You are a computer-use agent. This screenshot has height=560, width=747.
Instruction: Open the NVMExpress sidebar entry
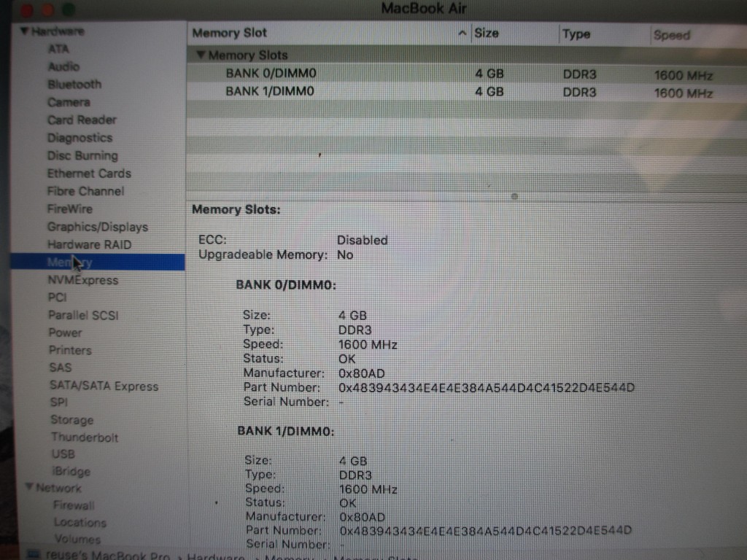82,280
